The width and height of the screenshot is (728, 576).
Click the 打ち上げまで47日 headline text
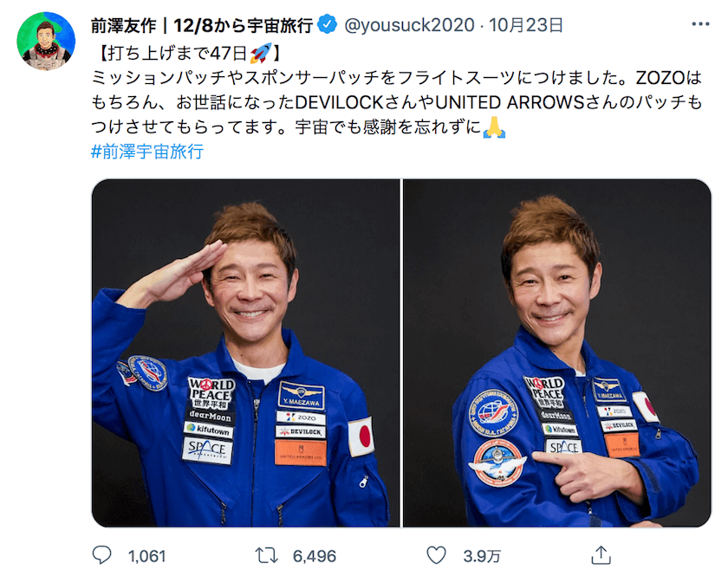tap(177, 54)
